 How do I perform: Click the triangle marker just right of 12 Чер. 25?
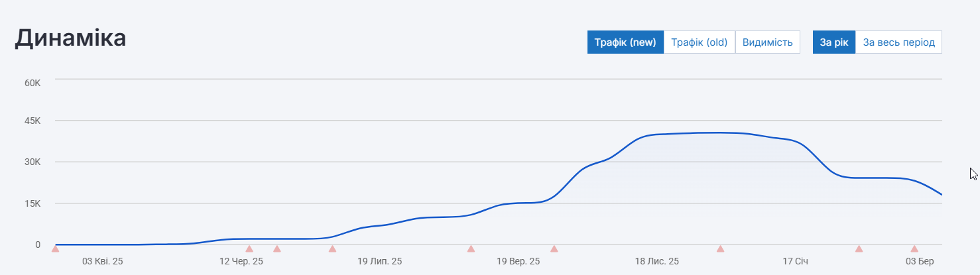tap(277, 248)
